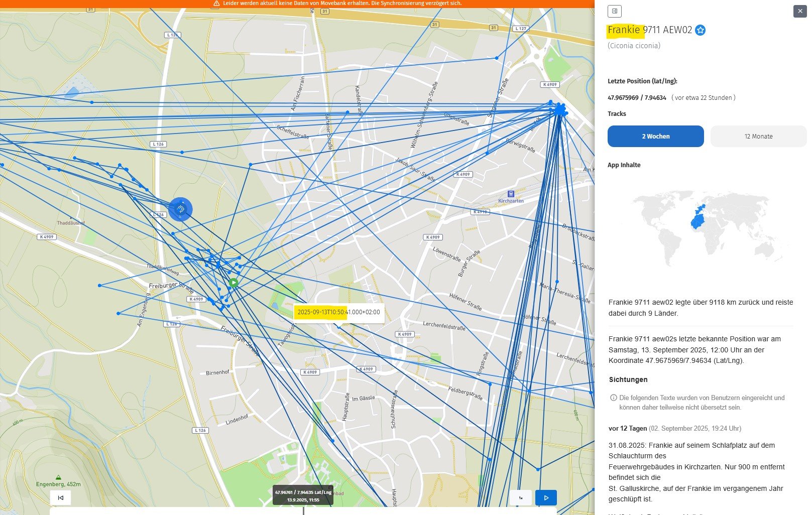Click the Engenberg mountain peak icon
This screenshot has width=812, height=515.
[x=59, y=477]
